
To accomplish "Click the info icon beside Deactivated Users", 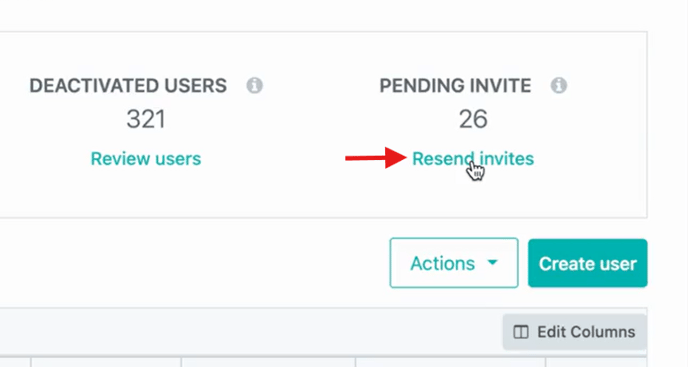I will pos(254,85).
